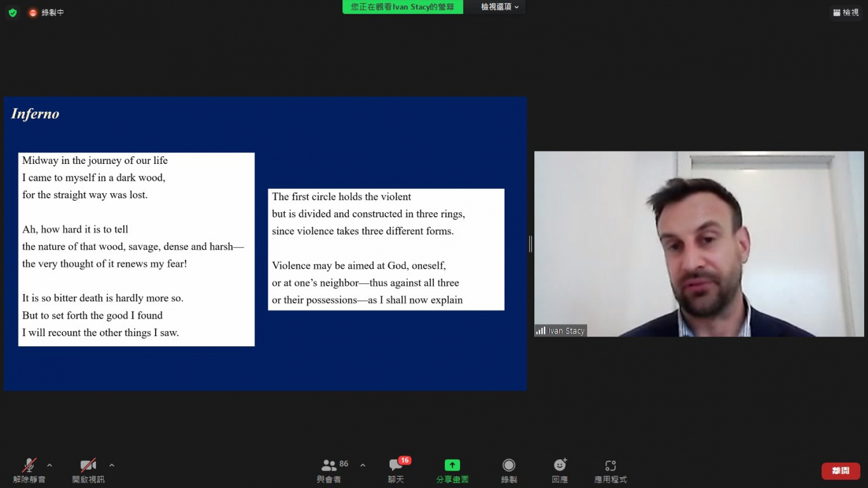Click the line 'But to set forth the good I found'

tap(92, 315)
